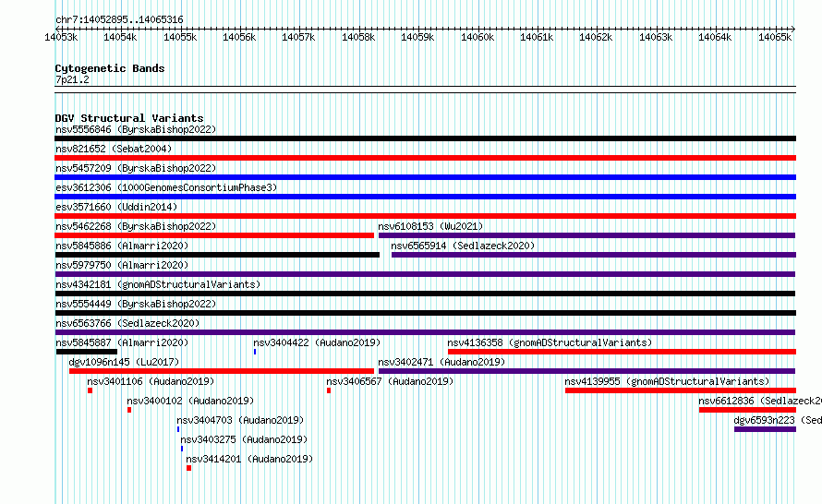Open nsv3406567 (Audano2019) variant

[x=390, y=381]
